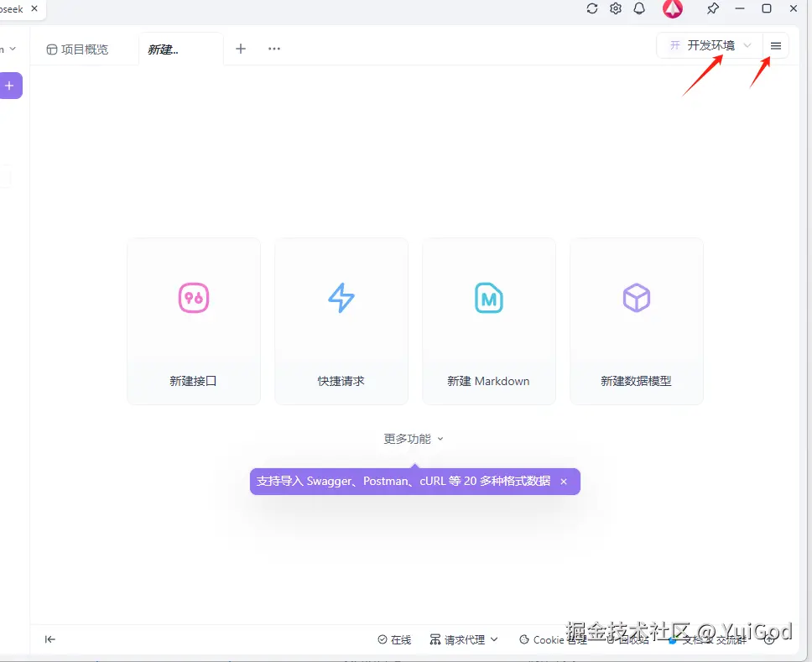Click the blue lightning 快捷请求 icon
The image size is (812, 662).
point(341,298)
